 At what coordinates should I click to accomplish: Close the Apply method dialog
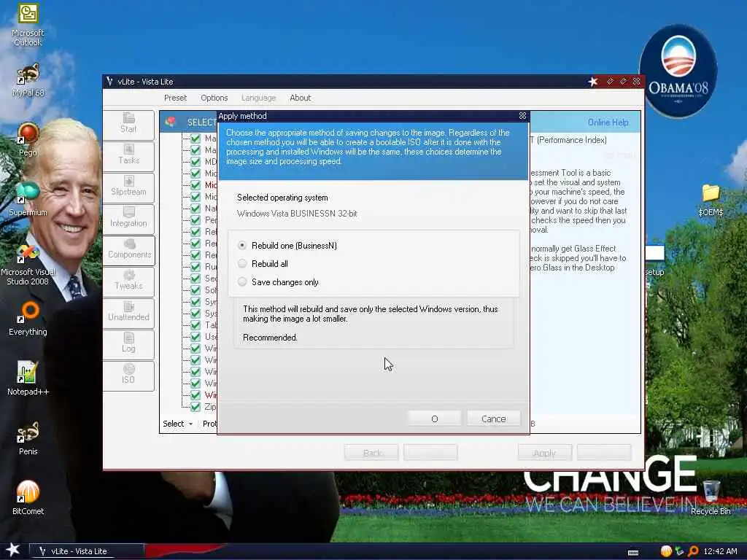pyautogui.click(x=522, y=116)
